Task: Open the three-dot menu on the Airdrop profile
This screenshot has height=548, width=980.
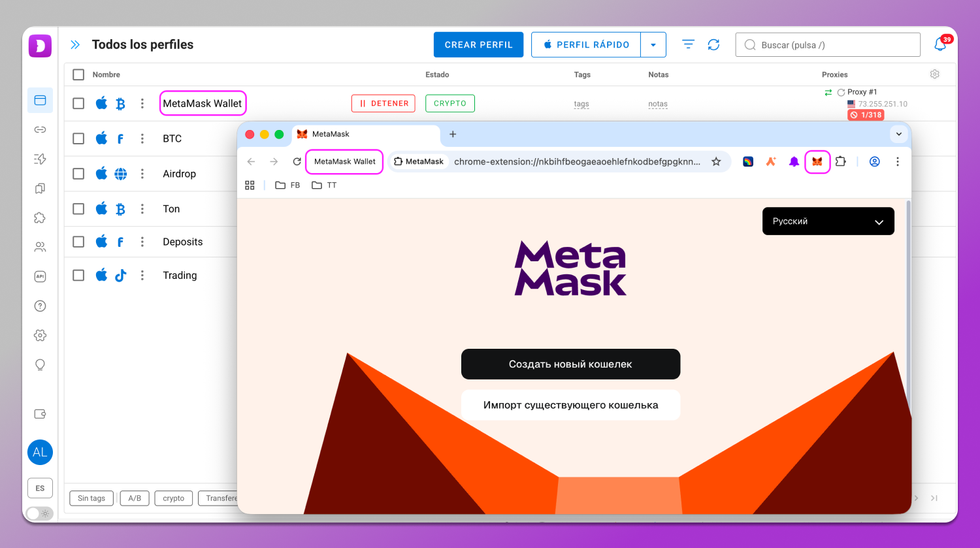Action: (142, 173)
